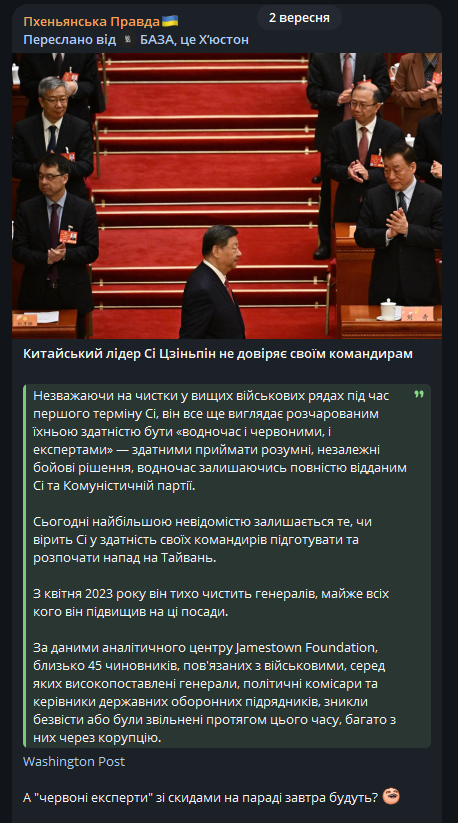
Task: Open the Xi Jinping photo
Action: 227,195
